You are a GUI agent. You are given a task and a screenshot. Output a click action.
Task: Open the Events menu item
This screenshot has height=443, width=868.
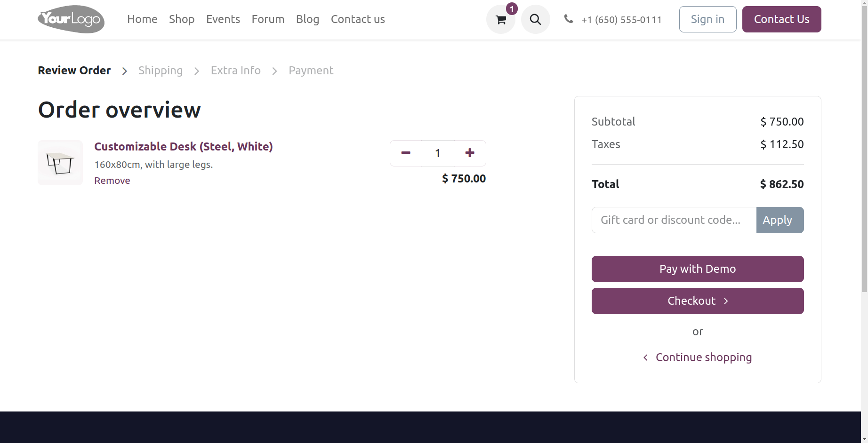(x=223, y=19)
